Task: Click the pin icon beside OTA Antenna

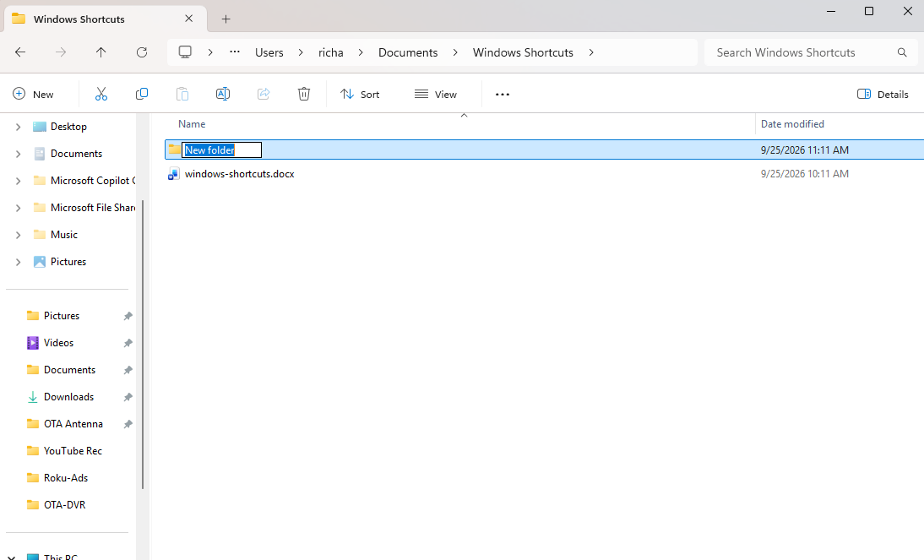Action: [x=128, y=424]
